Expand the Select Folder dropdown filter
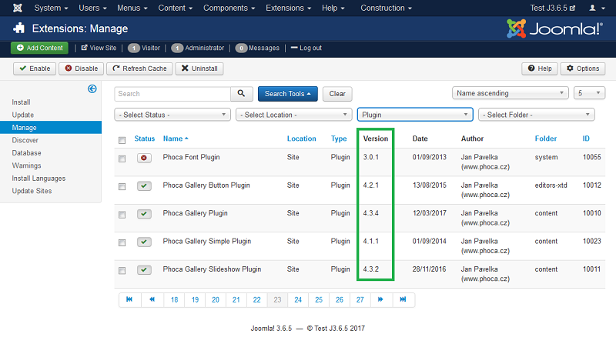 point(536,115)
